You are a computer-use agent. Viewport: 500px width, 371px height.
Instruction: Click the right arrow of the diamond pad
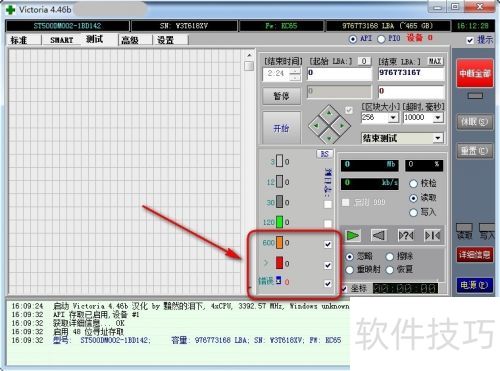342,126
